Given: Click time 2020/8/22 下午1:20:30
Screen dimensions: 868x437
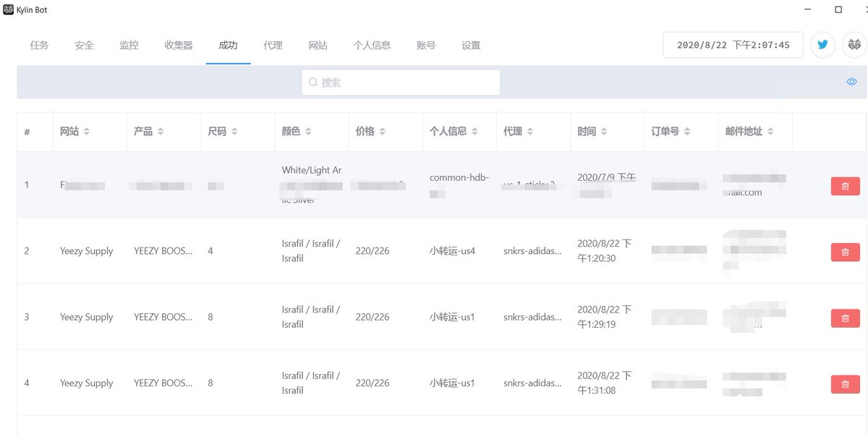Looking at the screenshot, I should tap(605, 251).
